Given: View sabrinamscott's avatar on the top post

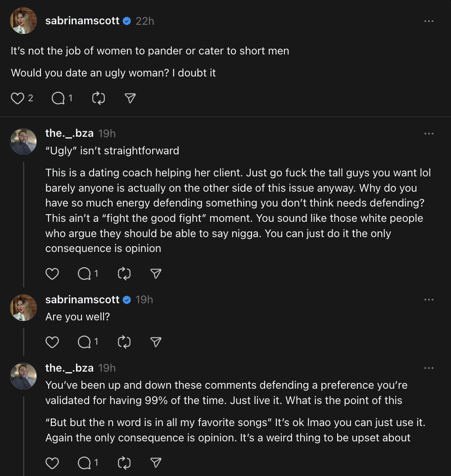Looking at the screenshot, I should (23, 21).
